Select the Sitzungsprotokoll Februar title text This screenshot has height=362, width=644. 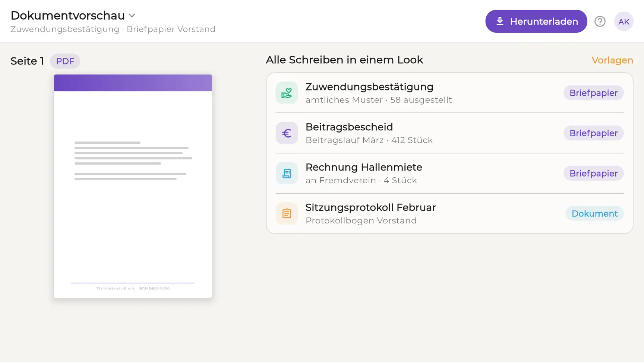click(x=370, y=207)
